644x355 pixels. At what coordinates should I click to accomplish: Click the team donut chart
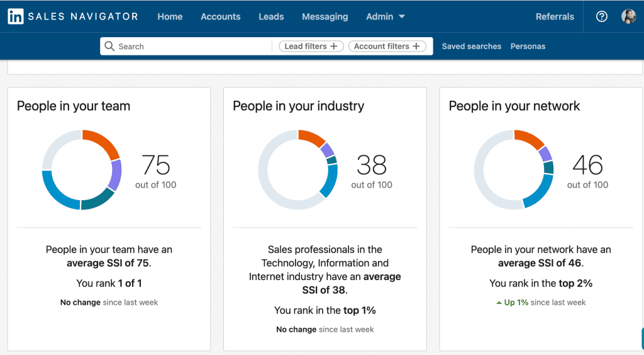pos(82,170)
